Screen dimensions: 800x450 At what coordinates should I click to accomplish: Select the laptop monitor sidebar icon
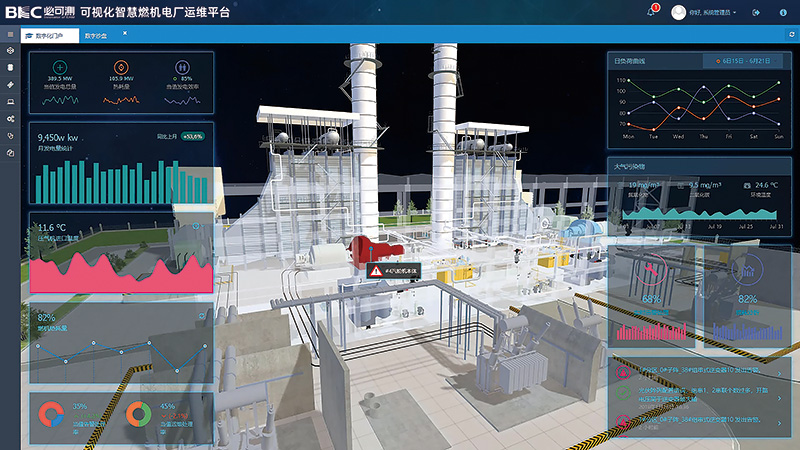pos(10,101)
